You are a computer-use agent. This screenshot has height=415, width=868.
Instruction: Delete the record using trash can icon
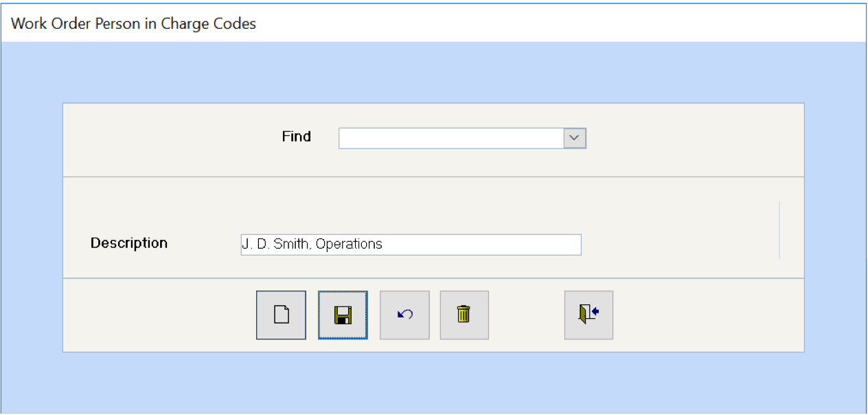464,315
